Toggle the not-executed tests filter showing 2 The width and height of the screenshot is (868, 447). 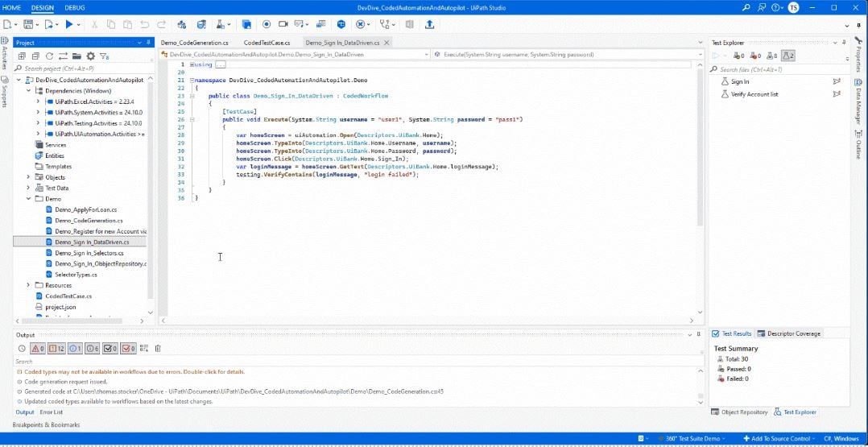tap(788, 56)
